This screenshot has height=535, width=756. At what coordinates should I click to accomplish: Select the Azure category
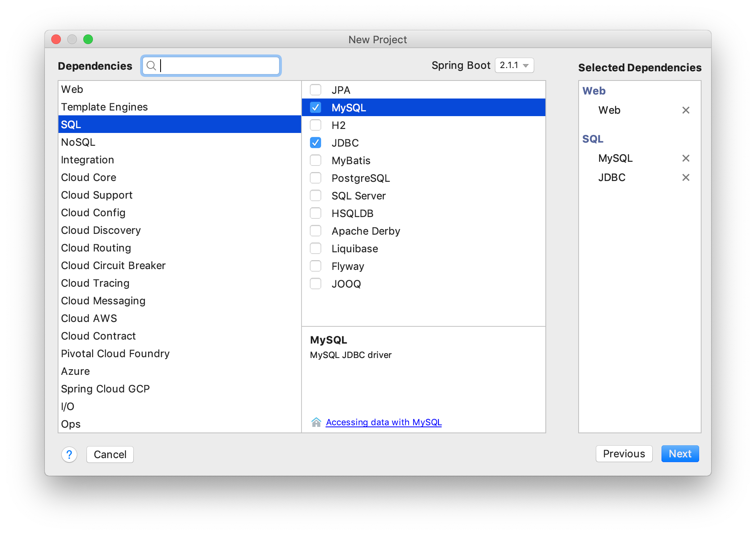[x=179, y=371]
